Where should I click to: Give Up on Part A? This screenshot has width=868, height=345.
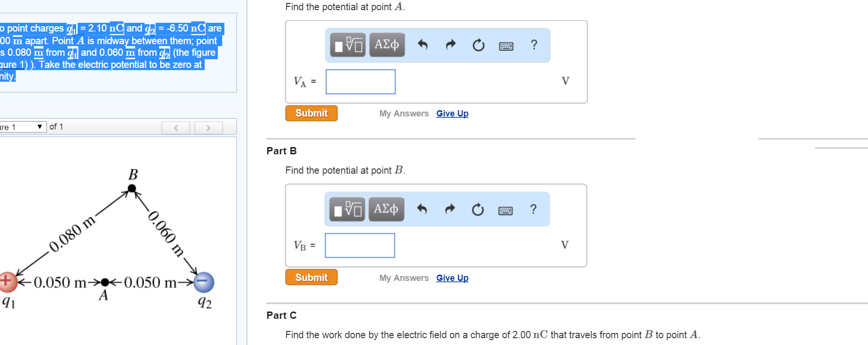tap(452, 113)
